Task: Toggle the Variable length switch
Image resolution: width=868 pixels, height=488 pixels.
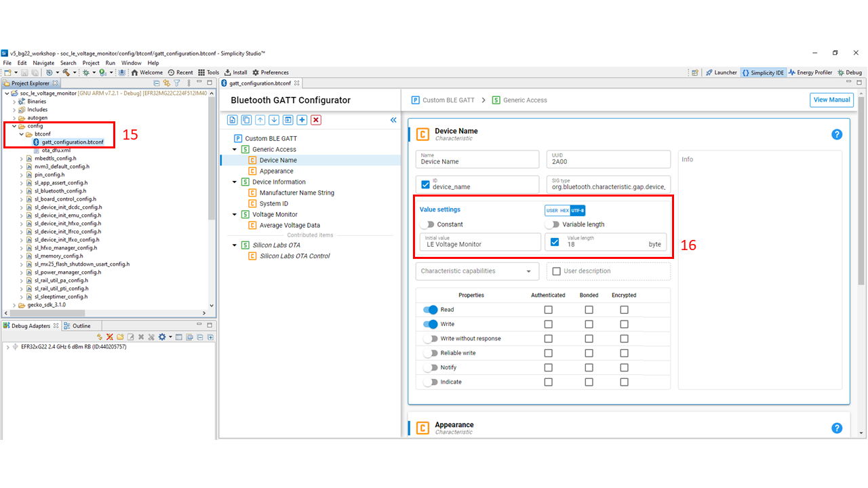Action: tap(552, 224)
